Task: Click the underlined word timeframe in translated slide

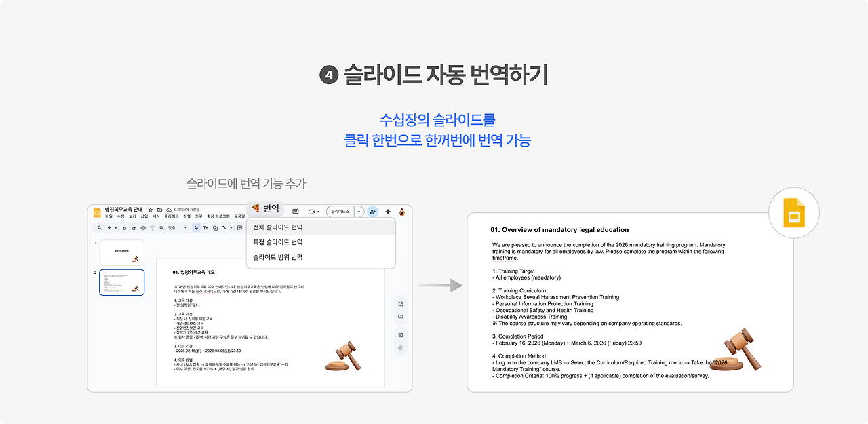Action: (505, 258)
